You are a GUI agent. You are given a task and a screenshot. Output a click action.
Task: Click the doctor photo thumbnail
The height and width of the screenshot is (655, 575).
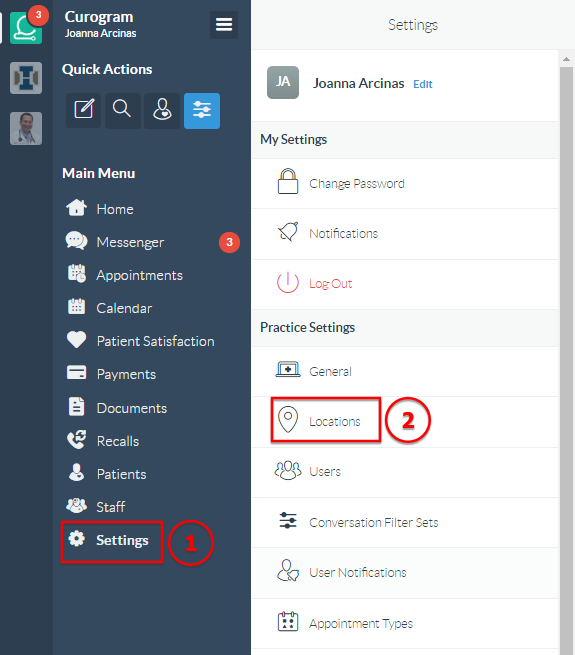click(26, 128)
